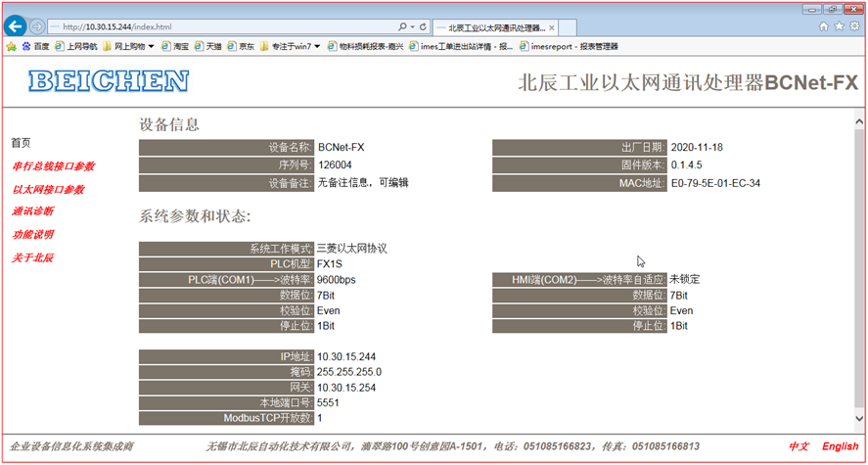
Task: Click the MAC address E0-79-5E-01-EC-34
Action: pyautogui.click(x=715, y=183)
